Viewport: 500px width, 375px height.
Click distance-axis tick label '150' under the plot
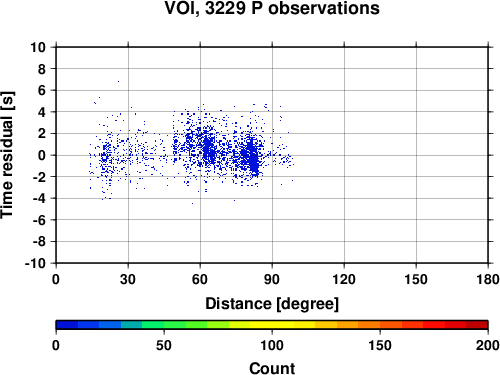tap(416, 279)
